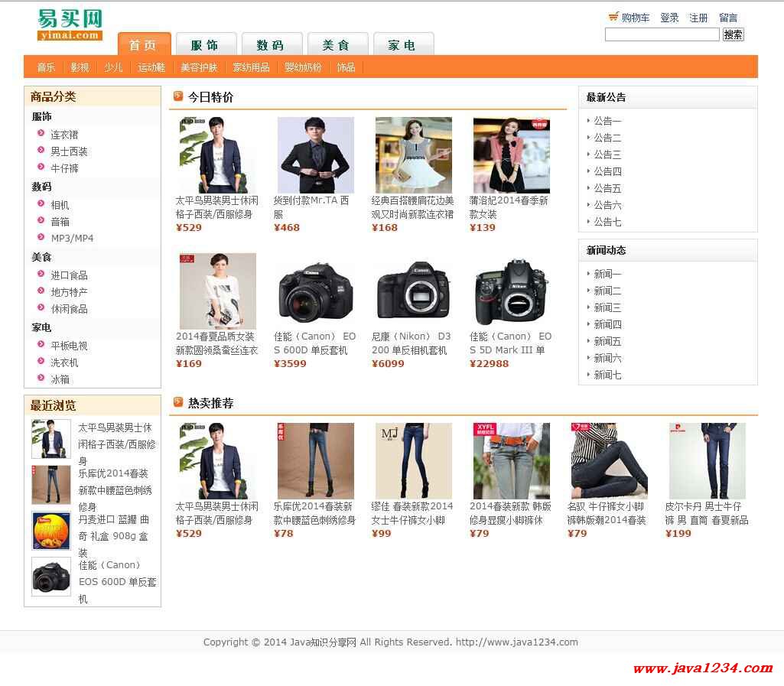Click the 易买网 yimai.com logo

tap(70, 25)
